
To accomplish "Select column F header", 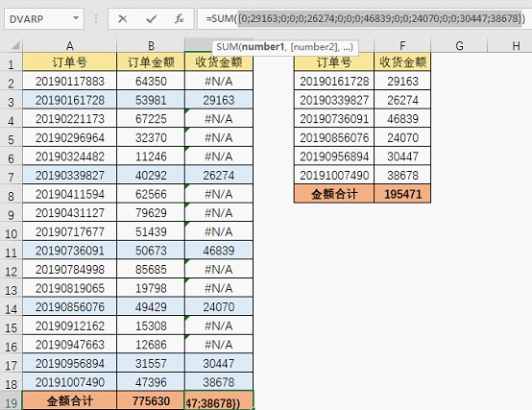I will coord(402,45).
